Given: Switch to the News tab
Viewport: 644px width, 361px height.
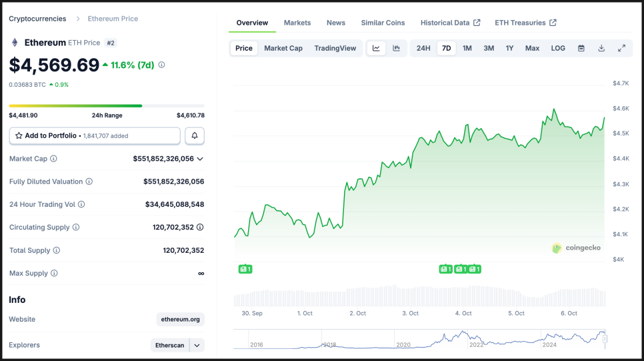Looking at the screenshot, I should point(336,23).
